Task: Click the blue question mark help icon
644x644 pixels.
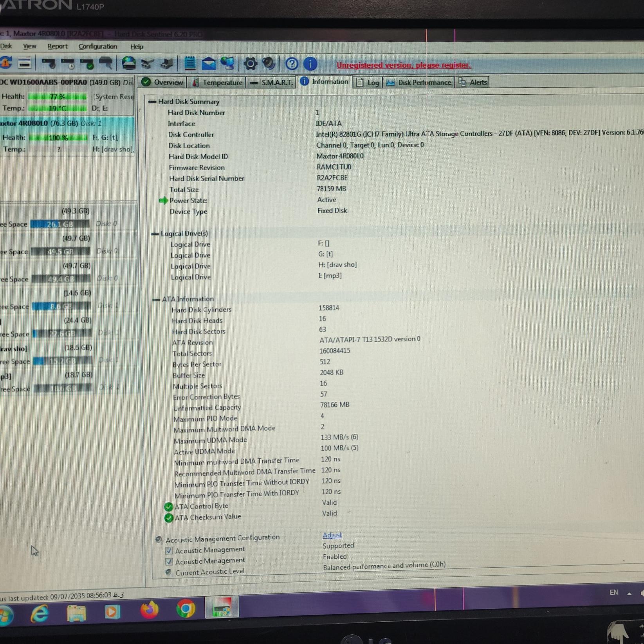Action: pyautogui.click(x=292, y=63)
